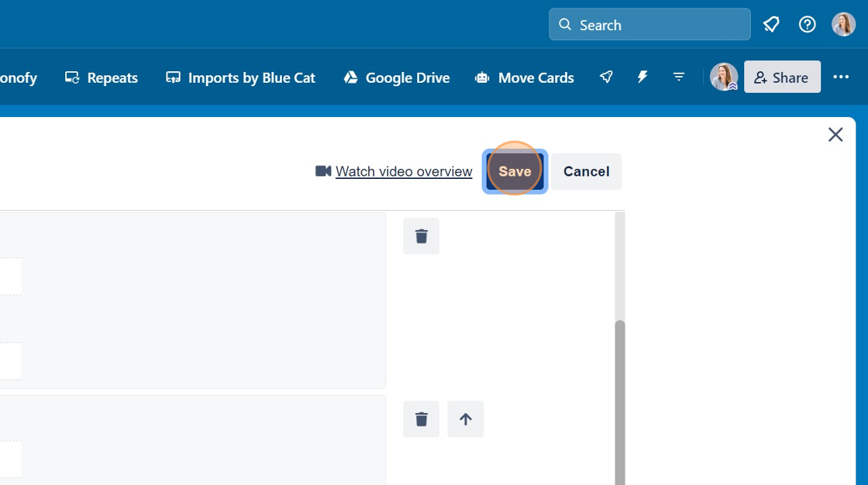Image resolution: width=868 pixels, height=485 pixels.
Task: Delete the first checklist item using trash icon
Action: coord(421,236)
